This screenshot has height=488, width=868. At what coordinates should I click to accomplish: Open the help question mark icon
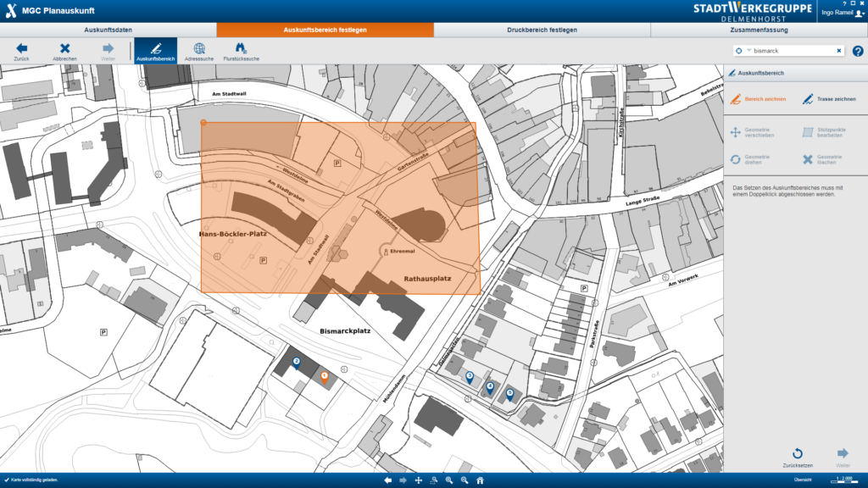[x=858, y=51]
